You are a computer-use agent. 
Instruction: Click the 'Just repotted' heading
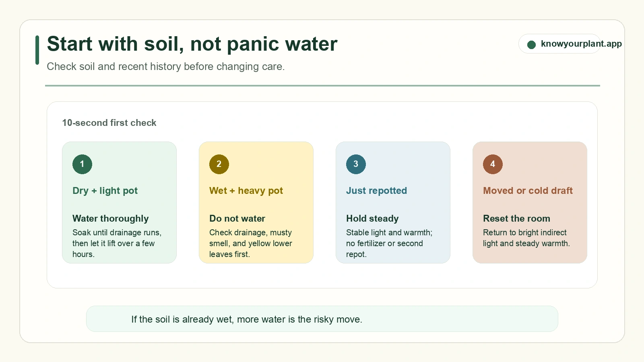click(x=376, y=191)
